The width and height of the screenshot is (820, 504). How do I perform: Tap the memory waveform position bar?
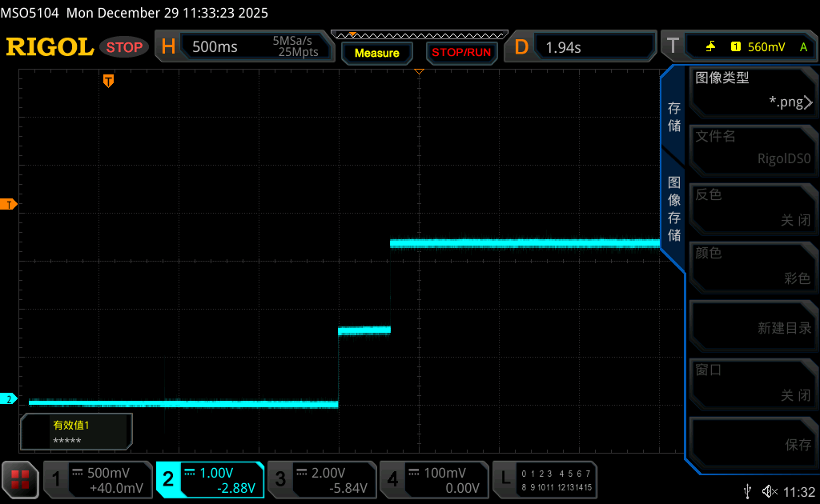[420, 35]
